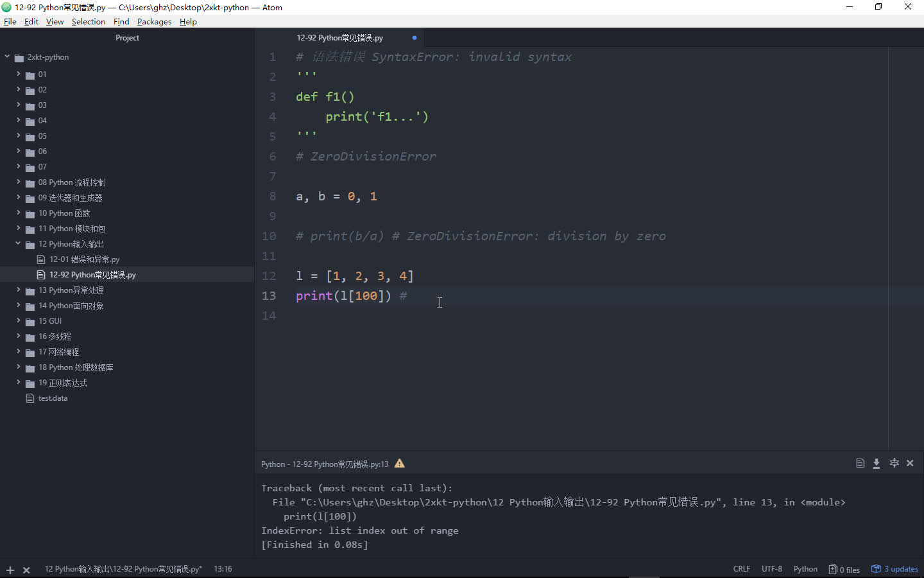The width and height of the screenshot is (924, 578).
Task: Switch to the 12-92 Python常见错误.py tab
Action: (339, 38)
